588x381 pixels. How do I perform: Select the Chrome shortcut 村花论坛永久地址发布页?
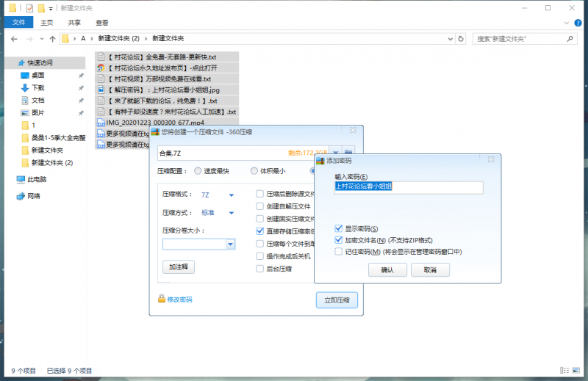click(167, 68)
